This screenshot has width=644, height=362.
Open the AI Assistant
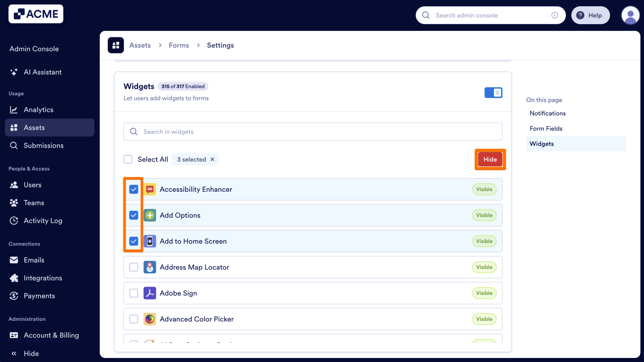(42, 72)
